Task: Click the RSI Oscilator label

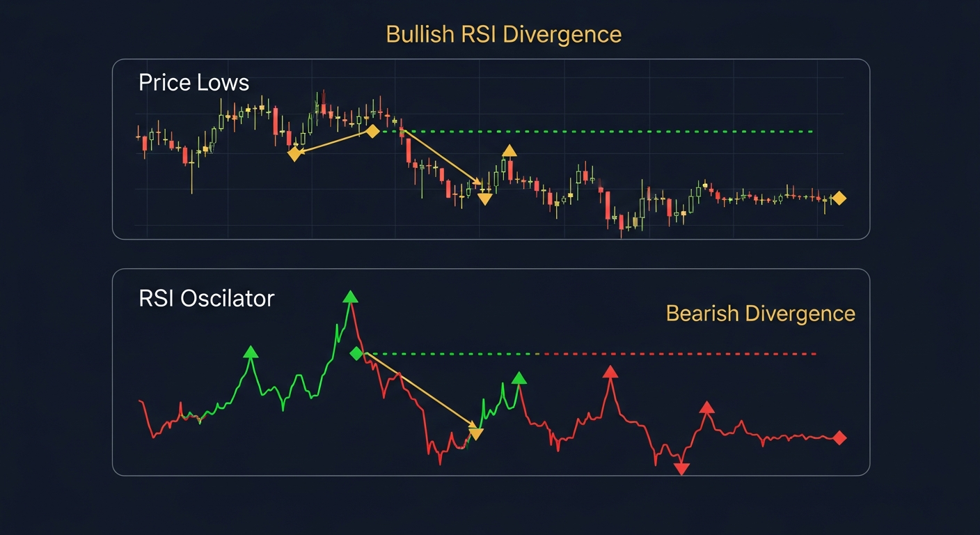Action: pyautogui.click(x=205, y=298)
